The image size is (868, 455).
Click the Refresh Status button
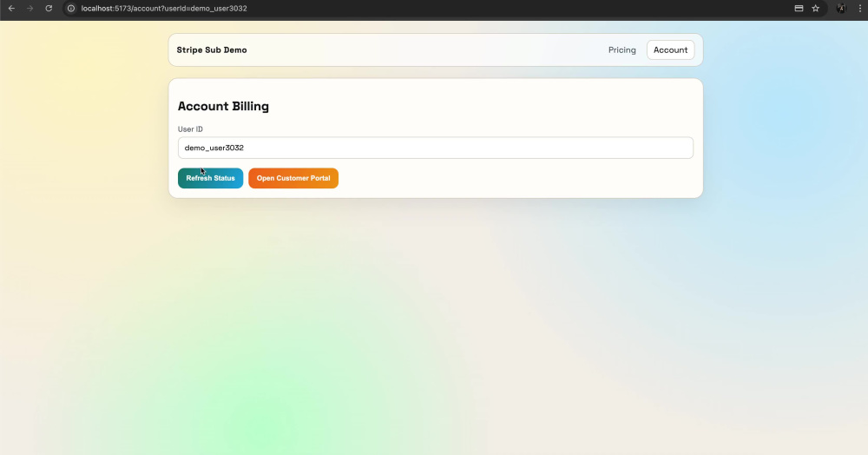(210, 178)
